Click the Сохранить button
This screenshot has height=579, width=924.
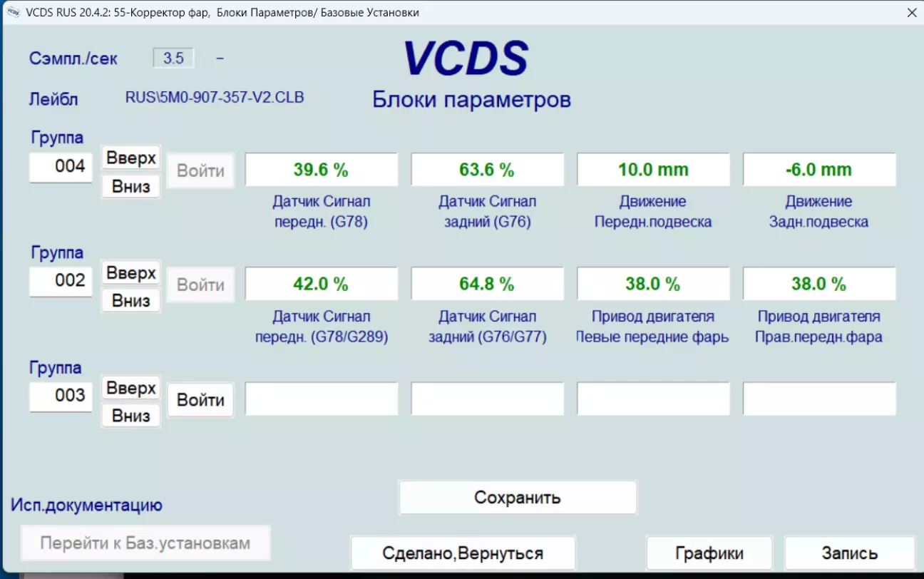(x=518, y=497)
